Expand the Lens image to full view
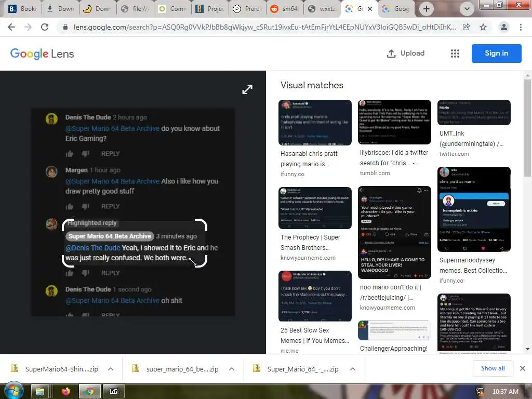This screenshot has width=532, height=399. [x=247, y=89]
